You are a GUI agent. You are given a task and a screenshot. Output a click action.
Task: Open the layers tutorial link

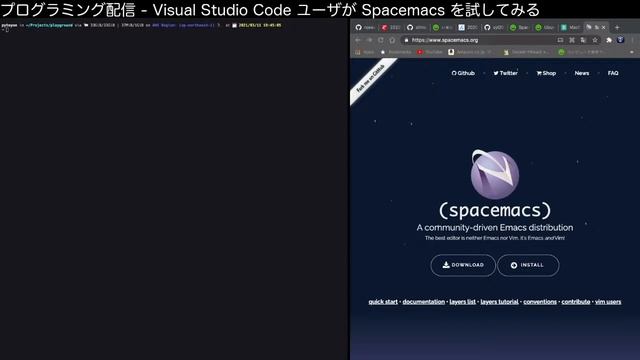499,302
